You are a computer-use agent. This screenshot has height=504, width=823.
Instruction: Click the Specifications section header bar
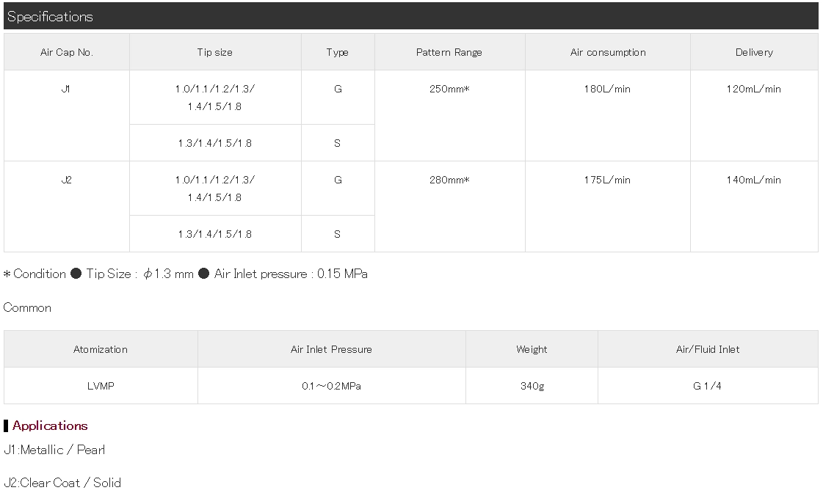coord(410,16)
